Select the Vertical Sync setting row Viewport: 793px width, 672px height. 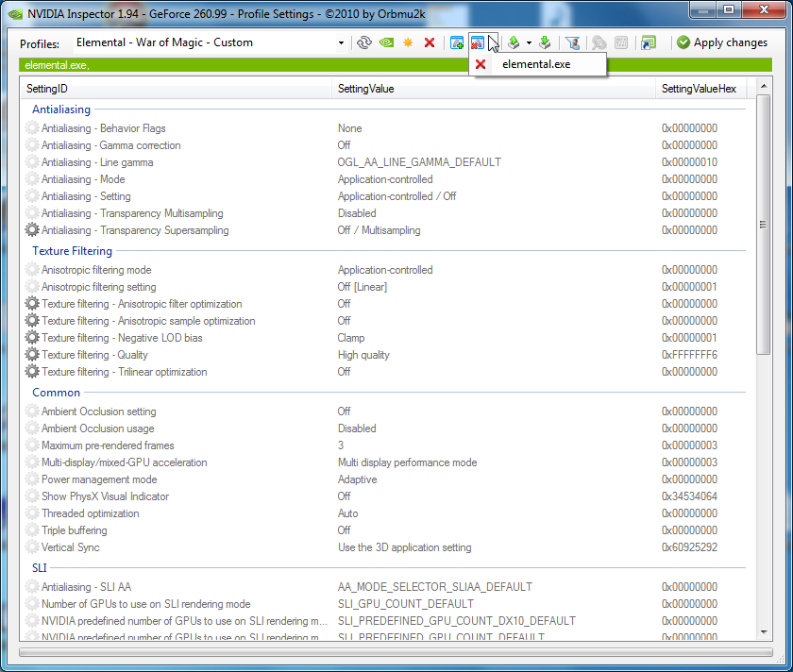(x=71, y=547)
